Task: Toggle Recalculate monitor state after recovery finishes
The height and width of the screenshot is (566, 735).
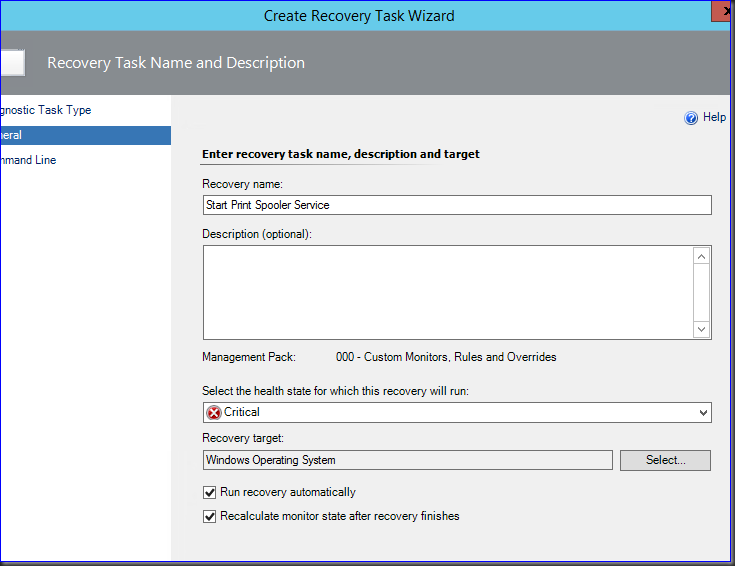Action: [x=210, y=517]
